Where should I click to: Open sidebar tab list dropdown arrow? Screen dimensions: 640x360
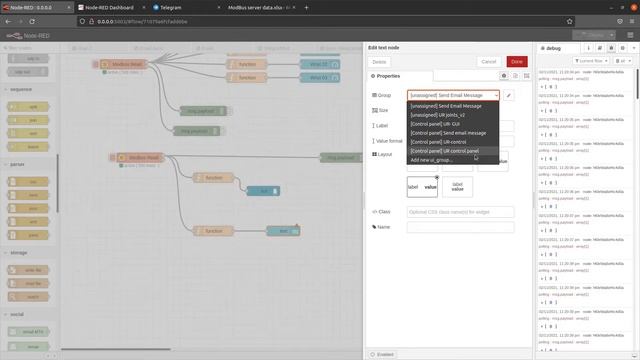pos(634,48)
